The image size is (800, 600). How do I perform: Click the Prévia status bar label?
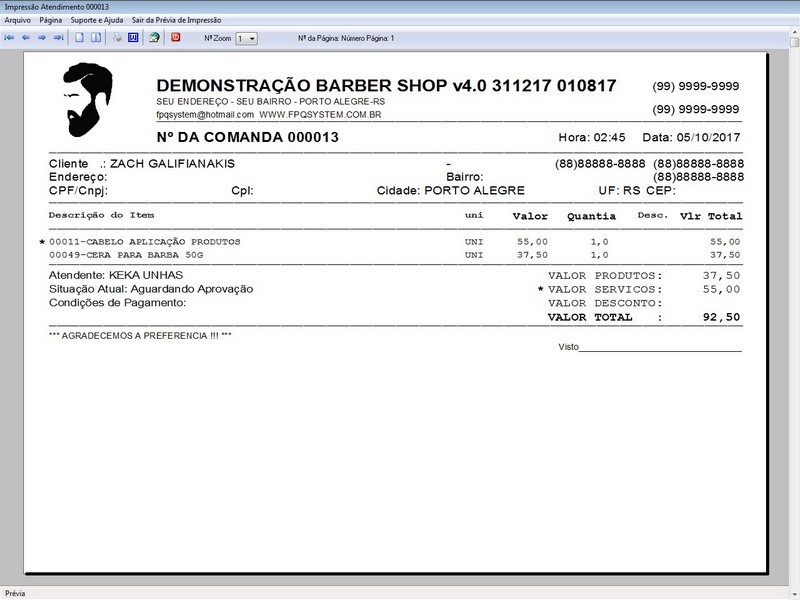coord(15,593)
